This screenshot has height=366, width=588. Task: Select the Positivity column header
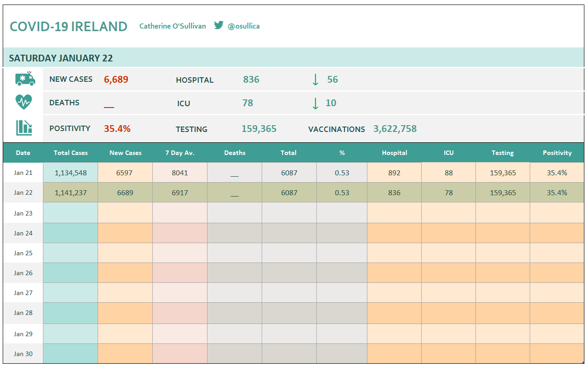point(557,153)
